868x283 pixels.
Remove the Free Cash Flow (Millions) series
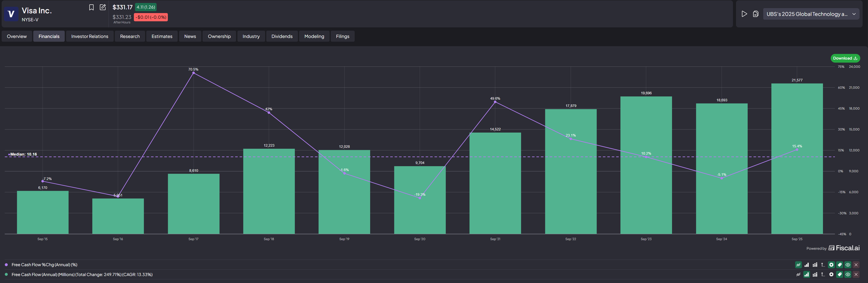click(856, 275)
